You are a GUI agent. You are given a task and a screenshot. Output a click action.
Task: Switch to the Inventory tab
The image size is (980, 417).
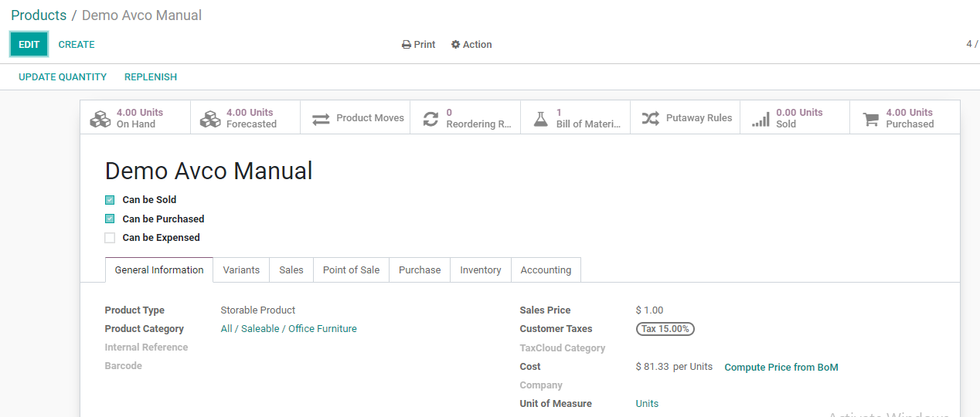click(480, 270)
